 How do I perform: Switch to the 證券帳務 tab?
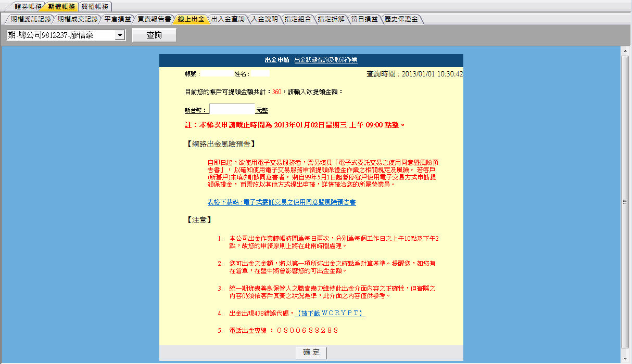coord(28,7)
